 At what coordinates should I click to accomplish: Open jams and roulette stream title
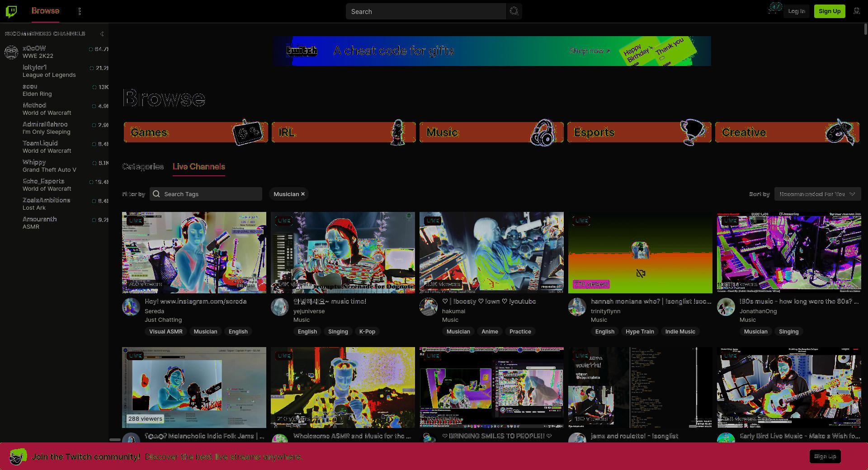[x=634, y=436]
